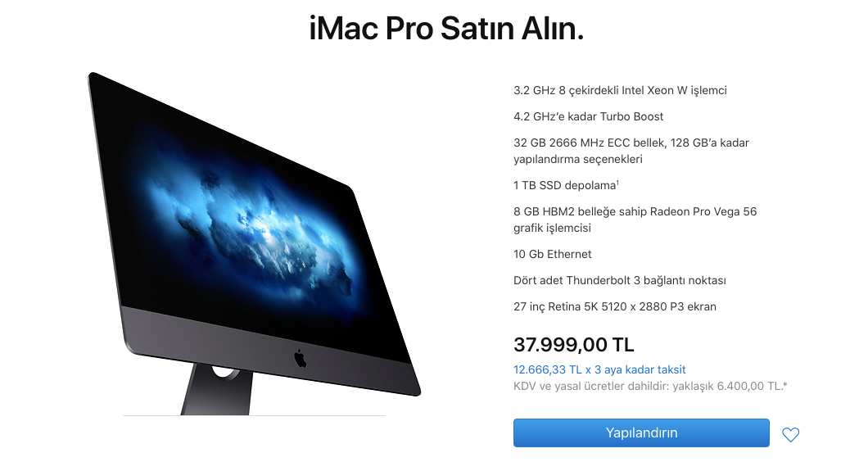Add iMac Pro to favorites with heart icon
The image size is (868, 462).
tap(790, 435)
